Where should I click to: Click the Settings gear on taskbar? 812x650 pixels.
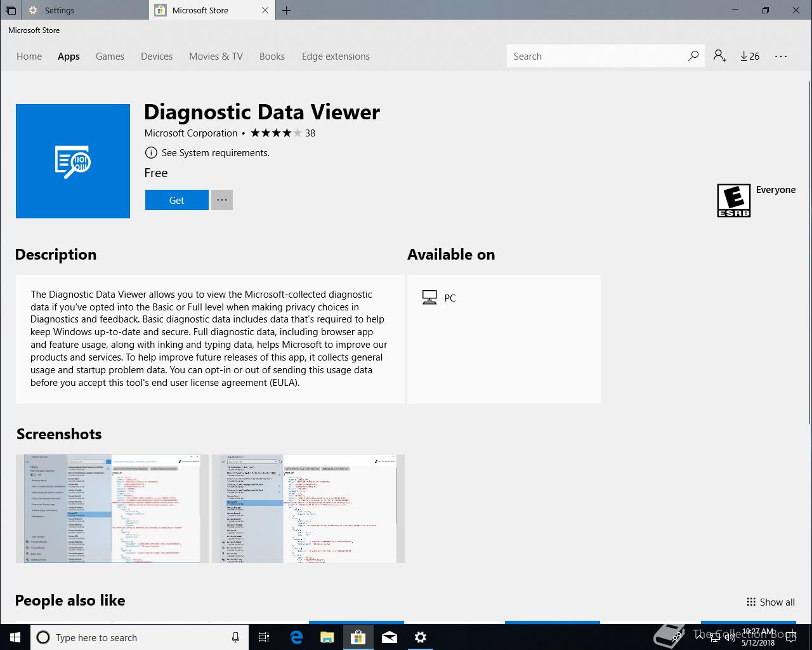point(420,637)
